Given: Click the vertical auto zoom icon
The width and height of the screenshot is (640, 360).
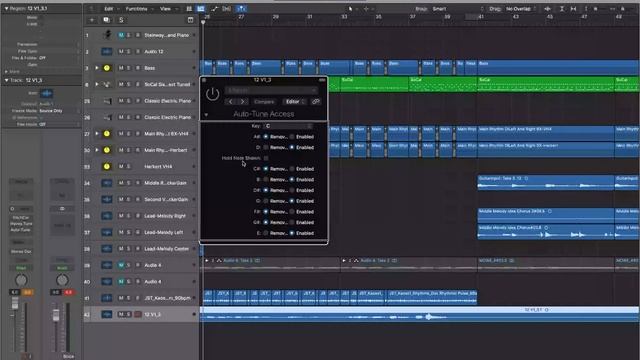Looking at the screenshot, I should 562,9.
